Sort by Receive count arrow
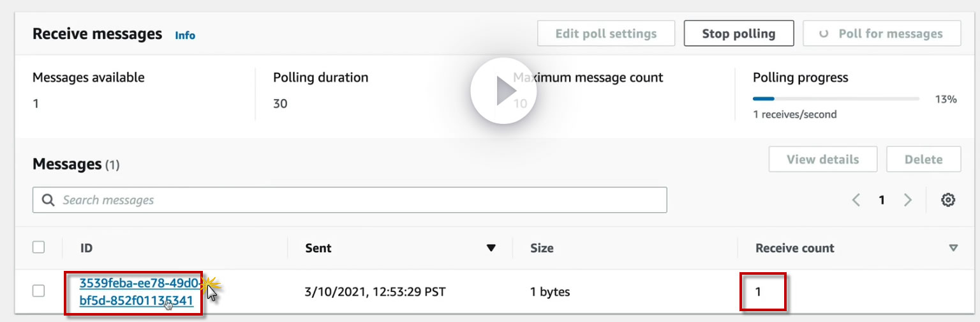980x322 pixels. (953, 248)
